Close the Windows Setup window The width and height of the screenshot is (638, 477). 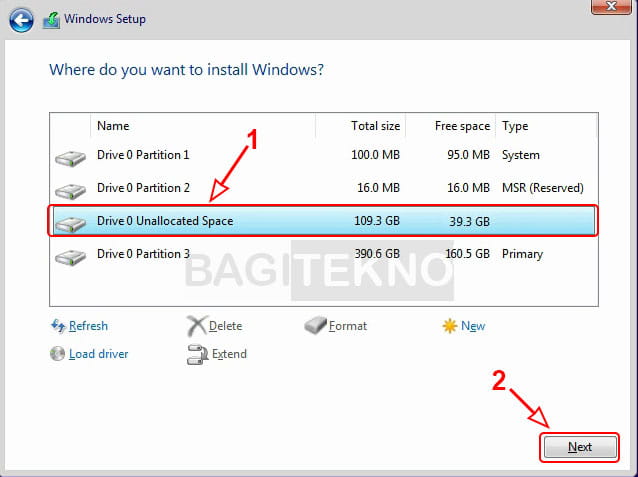pyautogui.click(x=611, y=7)
